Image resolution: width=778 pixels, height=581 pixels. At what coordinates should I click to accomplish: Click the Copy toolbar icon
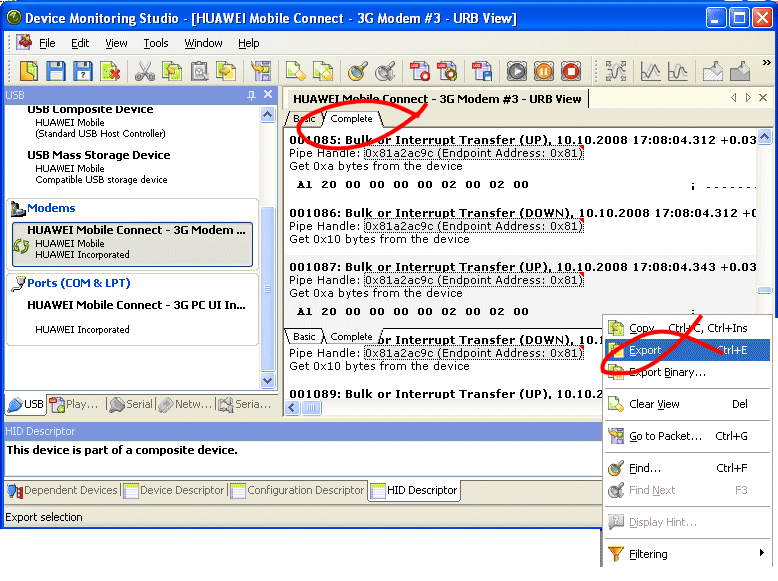click(x=172, y=71)
